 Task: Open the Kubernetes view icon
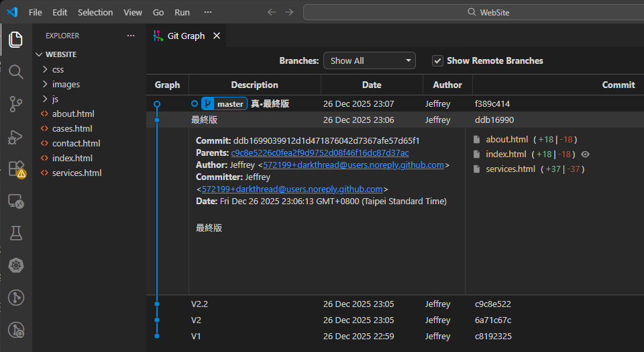16,265
